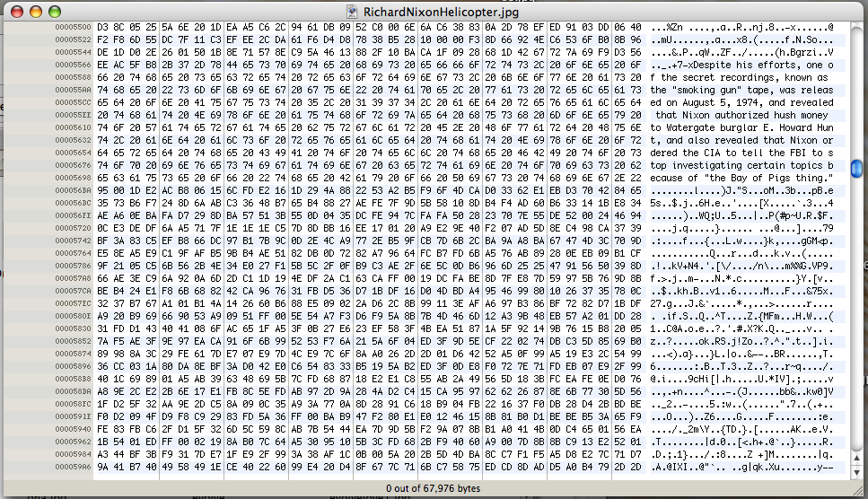Viewport: 868px width, 499px height.
Task: Select offset label 00005962
Action: 73,442
